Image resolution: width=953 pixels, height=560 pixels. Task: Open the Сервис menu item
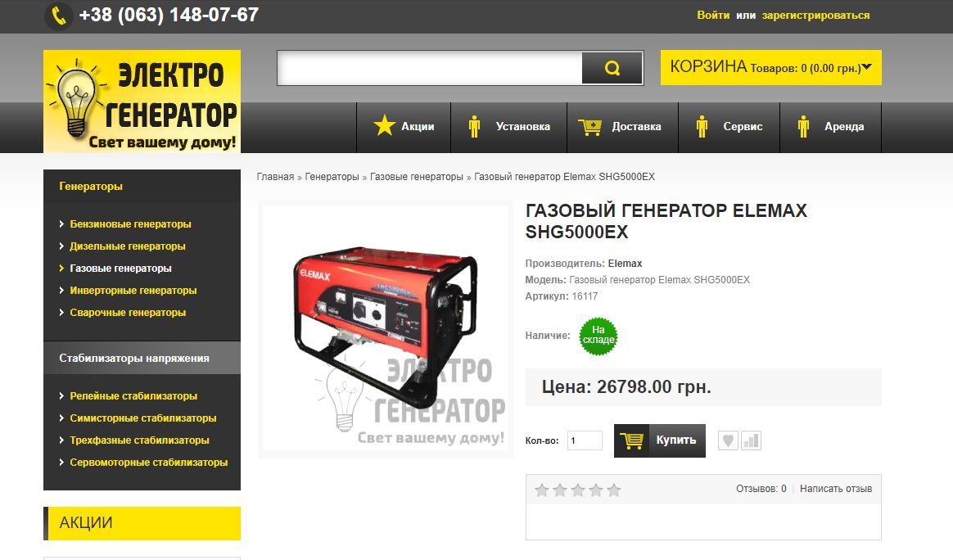(x=729, y=126)
